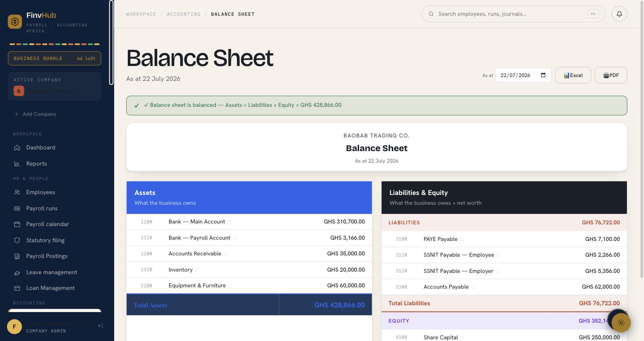Viewport: 644px width, 341px height.
Task: Open the date picker calendar icon
Action: pyautogui.click(x=543, y=75)
